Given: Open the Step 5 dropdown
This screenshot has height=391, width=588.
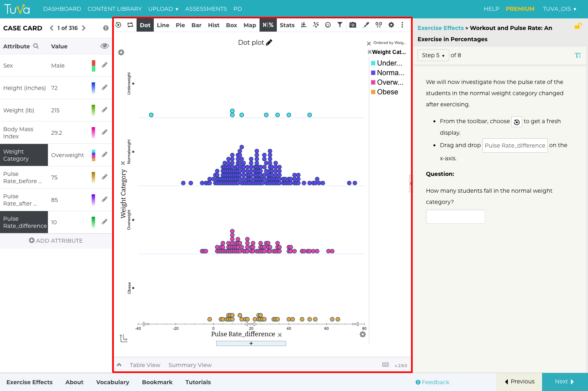Looking at the screenshot, I should [433, 55].
